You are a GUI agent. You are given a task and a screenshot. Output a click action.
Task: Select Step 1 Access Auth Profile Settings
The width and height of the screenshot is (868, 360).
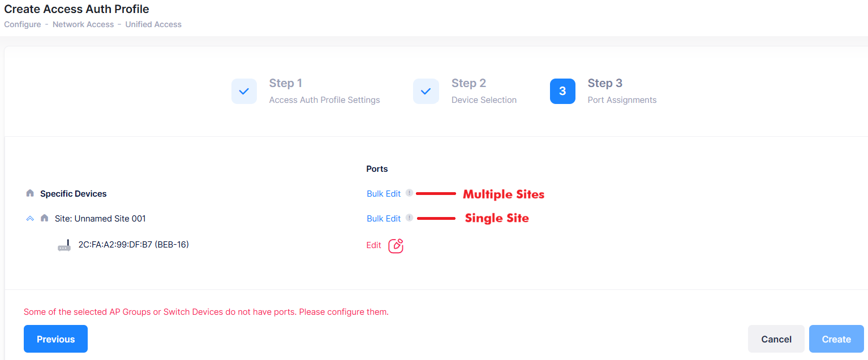[x=324, y=91]
